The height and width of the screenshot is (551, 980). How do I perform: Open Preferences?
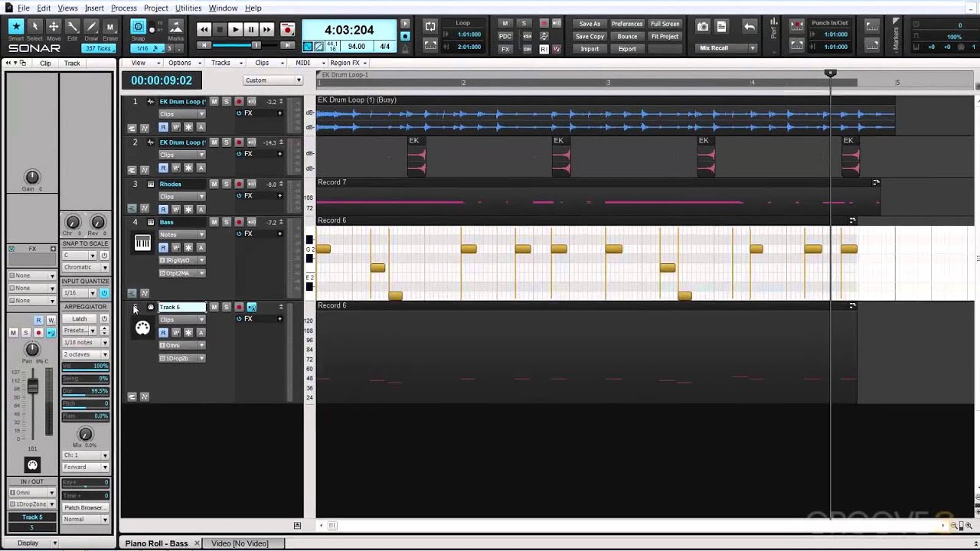click(627, 24)
